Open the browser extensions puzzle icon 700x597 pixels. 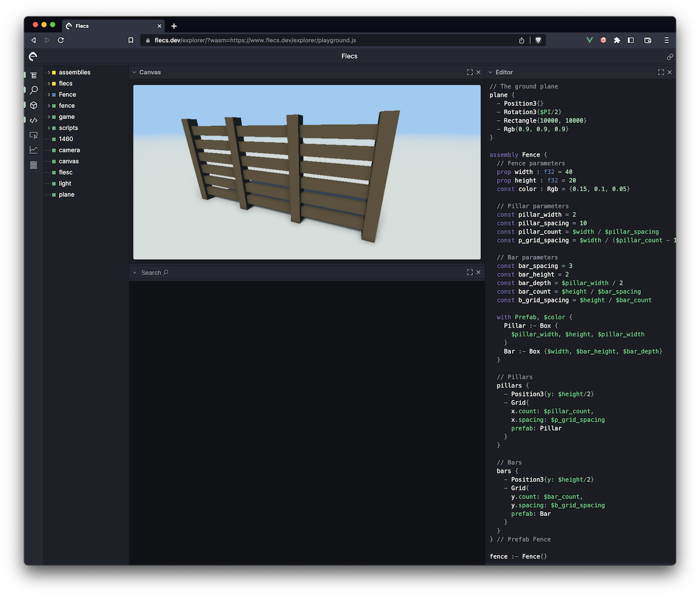[x=617, y=40]
